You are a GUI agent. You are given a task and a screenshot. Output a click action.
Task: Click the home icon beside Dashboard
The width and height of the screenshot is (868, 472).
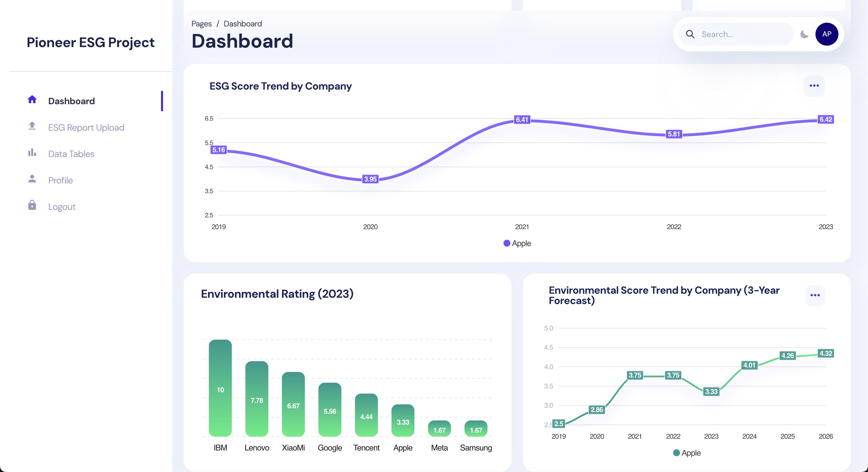click(32, 99)
